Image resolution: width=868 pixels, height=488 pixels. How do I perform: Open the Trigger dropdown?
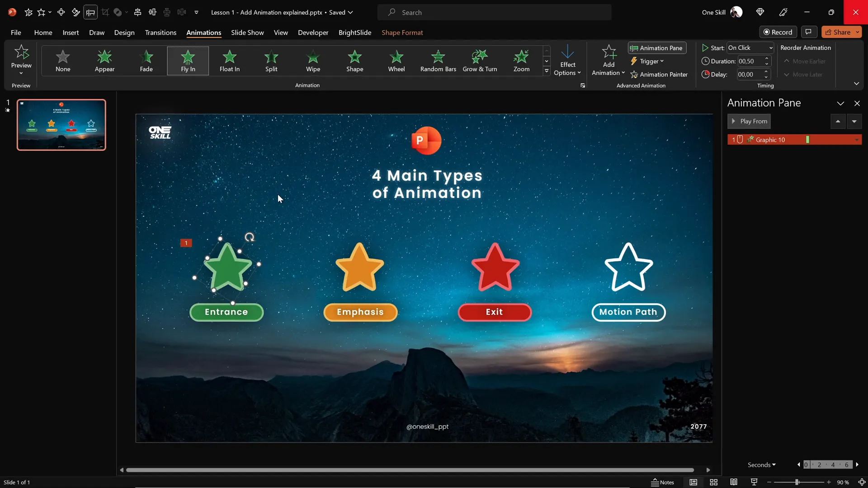click(x=647, y=61)
